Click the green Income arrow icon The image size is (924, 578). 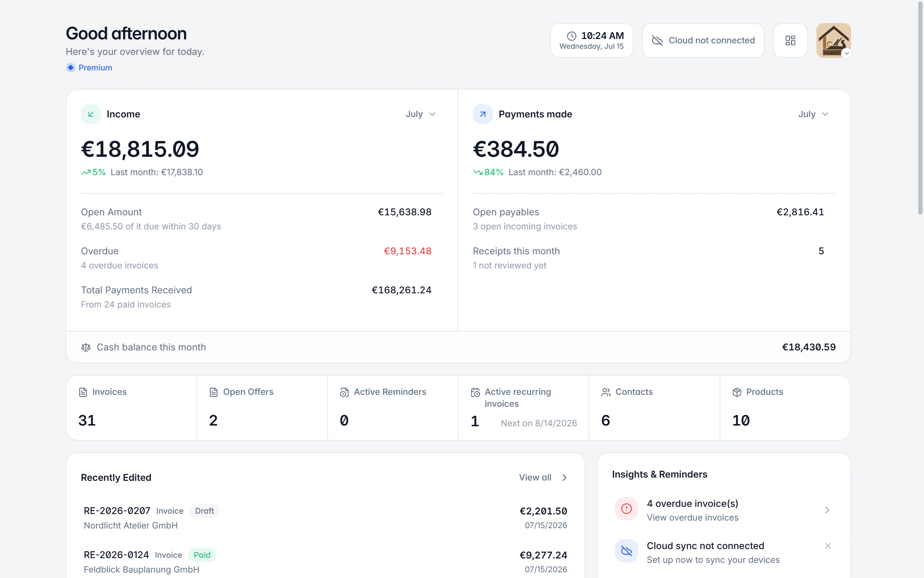[91, 114]
